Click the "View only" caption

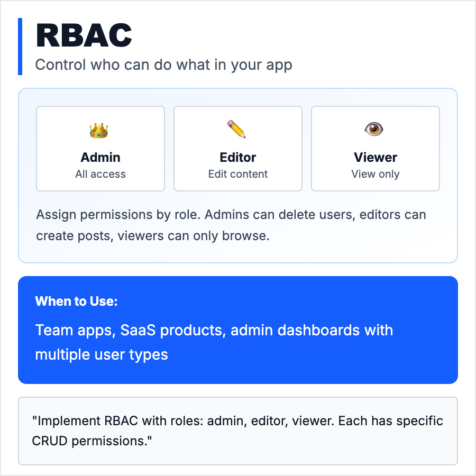point(376,174)
